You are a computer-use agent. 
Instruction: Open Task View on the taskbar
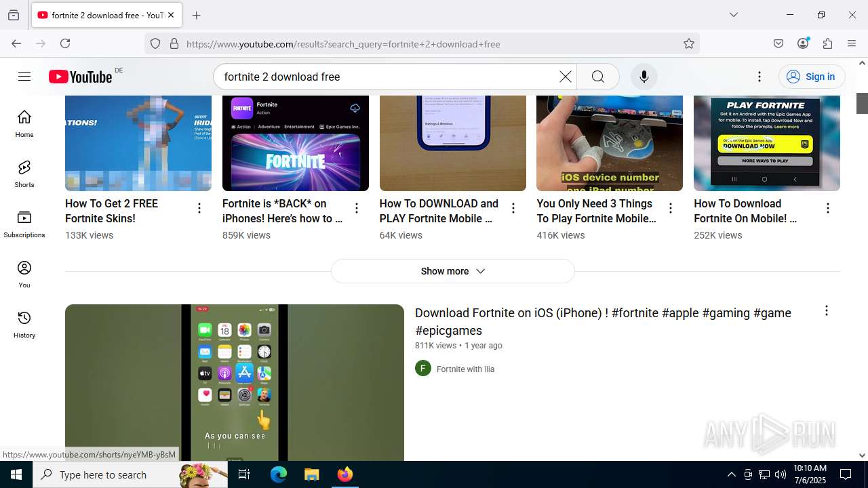(x=244, y=474)
